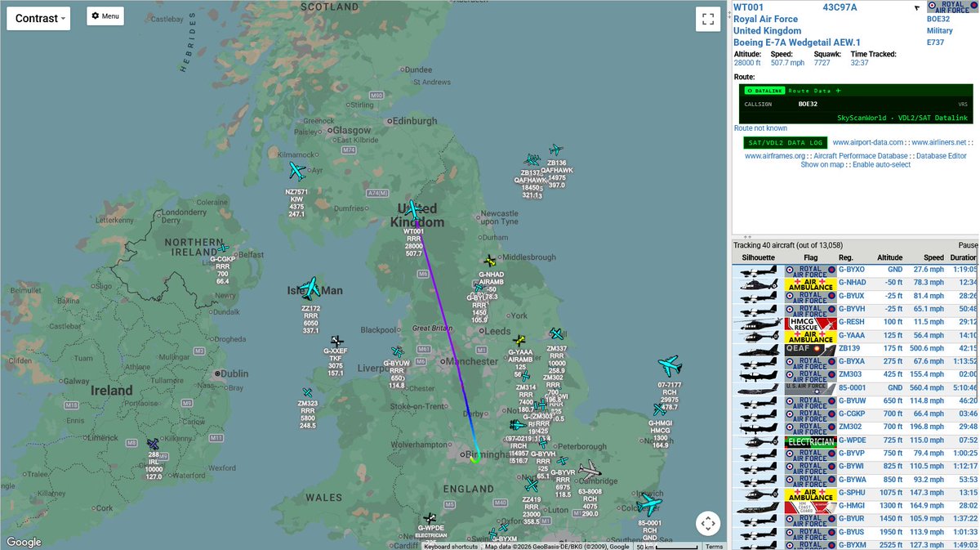
Task: Click the pointer arrow beside the ICAO code
Action: tap(917, 7)
